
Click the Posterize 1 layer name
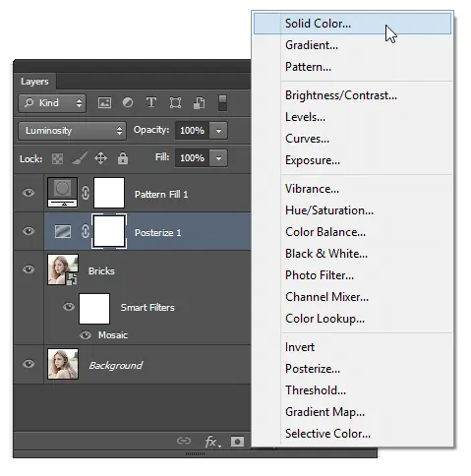click(x=157, y=233)
